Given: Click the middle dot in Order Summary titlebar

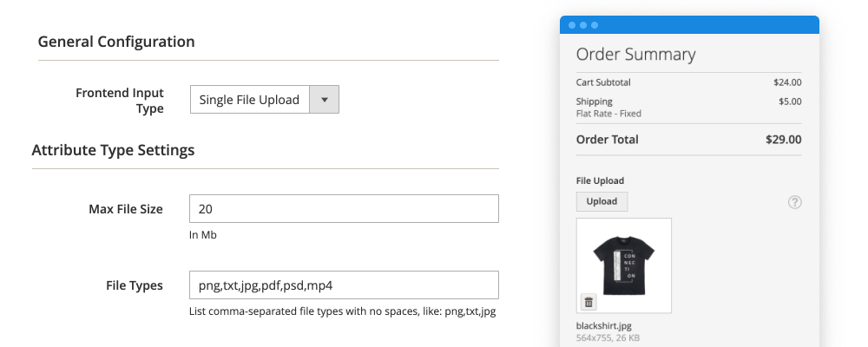Looking at the screenshot, I should click(x=583, y=25).
